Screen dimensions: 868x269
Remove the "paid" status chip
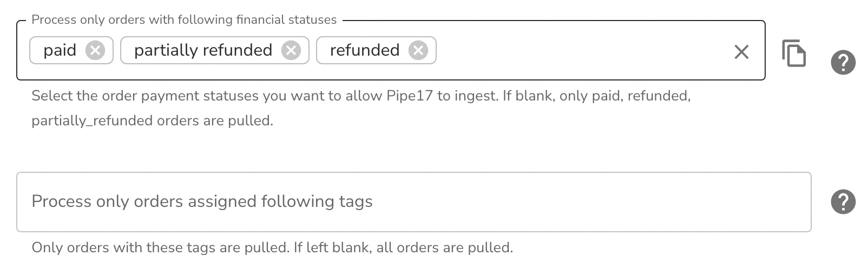[95, 50]
